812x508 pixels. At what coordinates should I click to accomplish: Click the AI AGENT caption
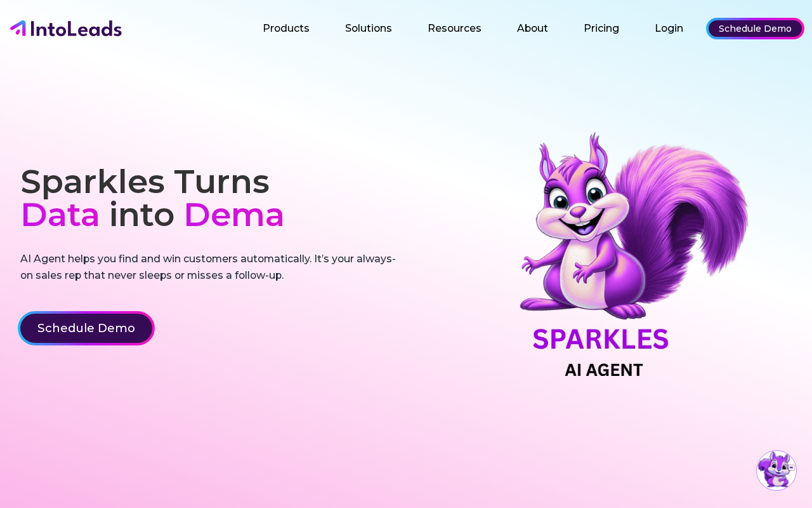pos(604,370)
